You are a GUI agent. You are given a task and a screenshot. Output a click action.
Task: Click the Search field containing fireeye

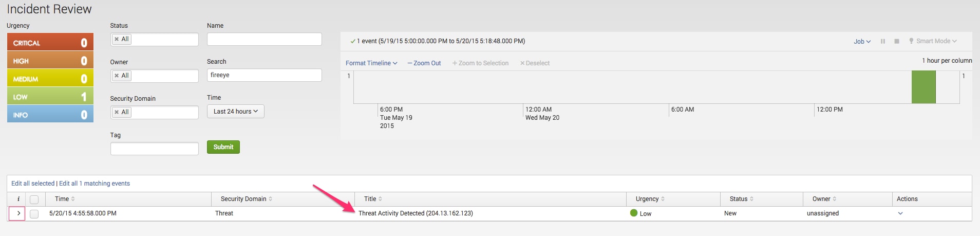[x=265, y=75]
